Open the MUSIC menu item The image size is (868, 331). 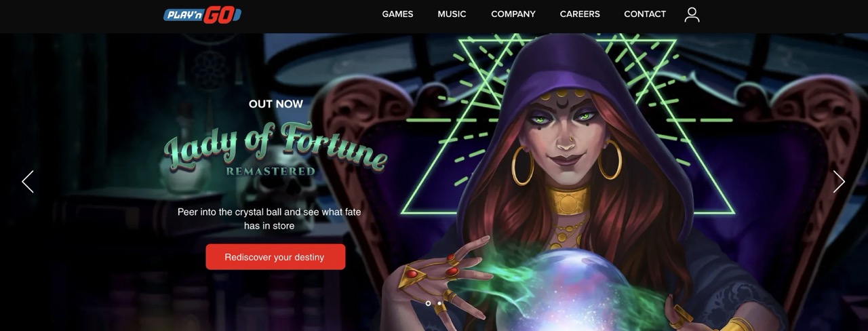coord(452,14)
